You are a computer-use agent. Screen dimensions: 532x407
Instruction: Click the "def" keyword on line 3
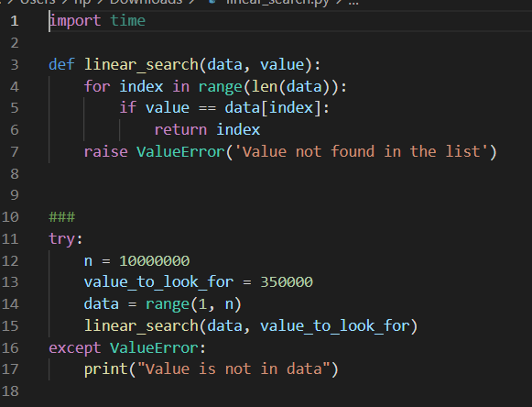(61, 64)
